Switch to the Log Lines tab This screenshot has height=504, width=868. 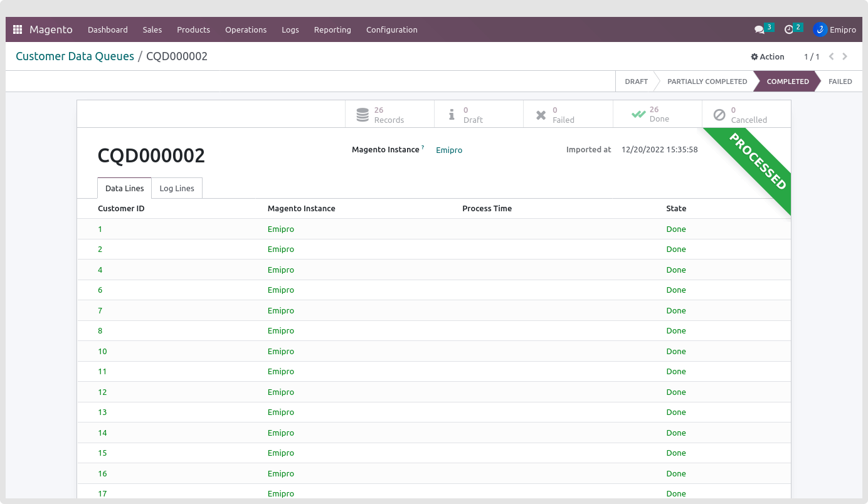click(177, 188)
